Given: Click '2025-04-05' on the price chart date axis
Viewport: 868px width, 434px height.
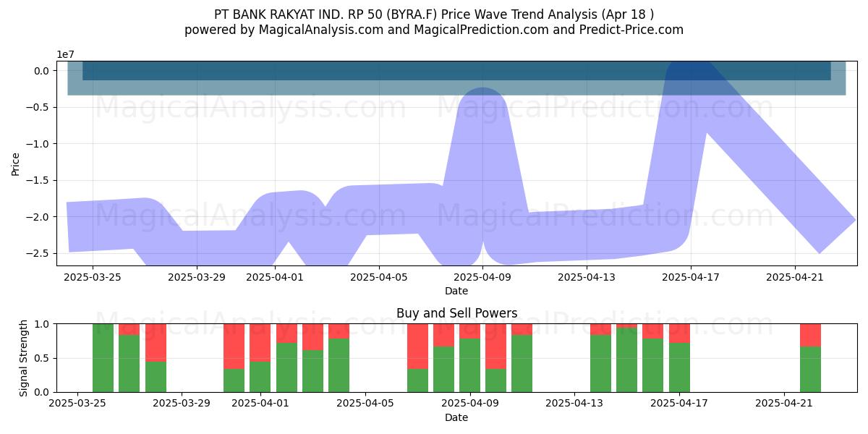Looking at the screenshot, I should click(379, 276).
